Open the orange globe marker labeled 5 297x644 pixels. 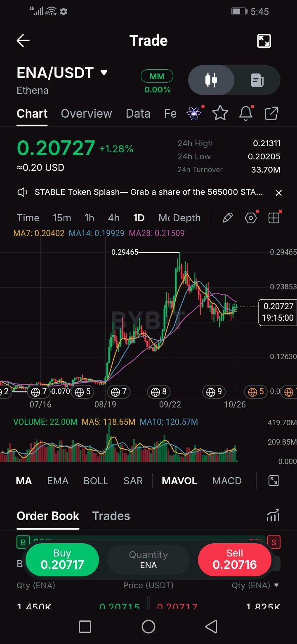257,391
